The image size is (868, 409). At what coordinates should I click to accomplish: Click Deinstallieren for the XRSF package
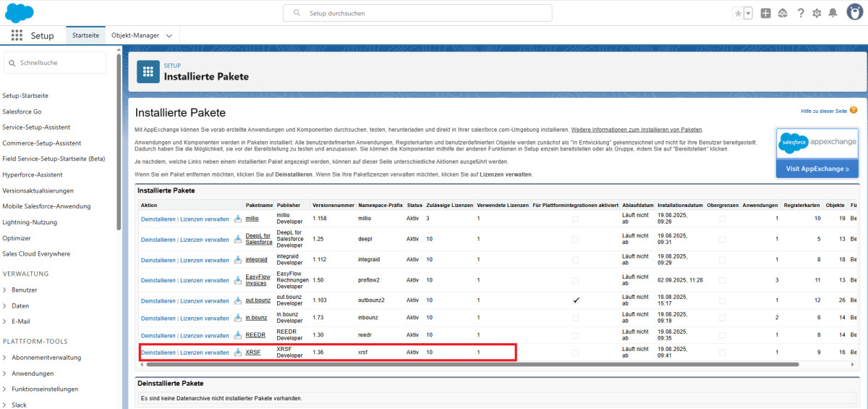point(158,353)
